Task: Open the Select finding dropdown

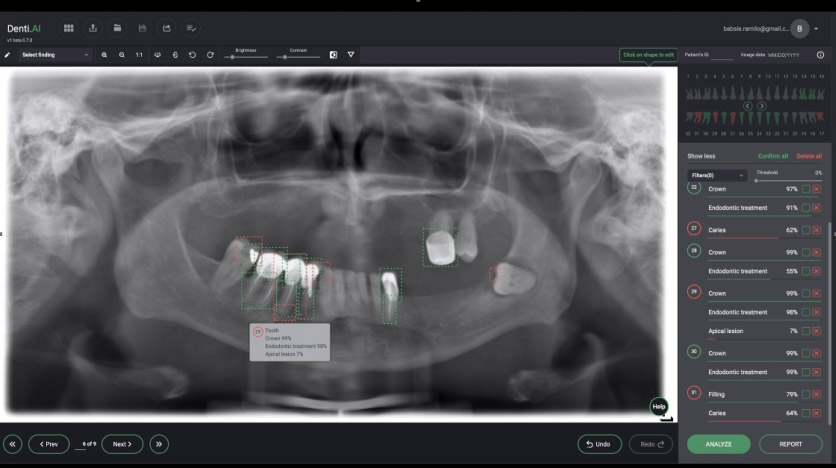Action: pyautogui.click(x=55, y=54)
